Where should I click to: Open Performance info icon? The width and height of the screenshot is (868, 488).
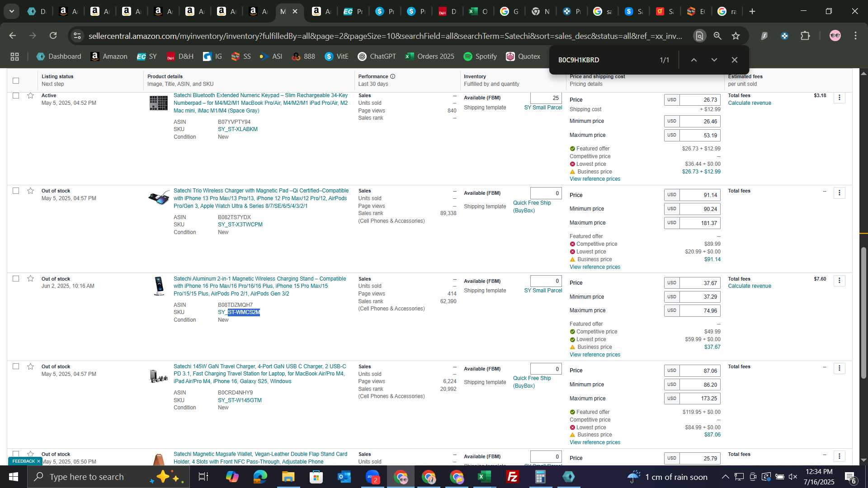(392, 76)
